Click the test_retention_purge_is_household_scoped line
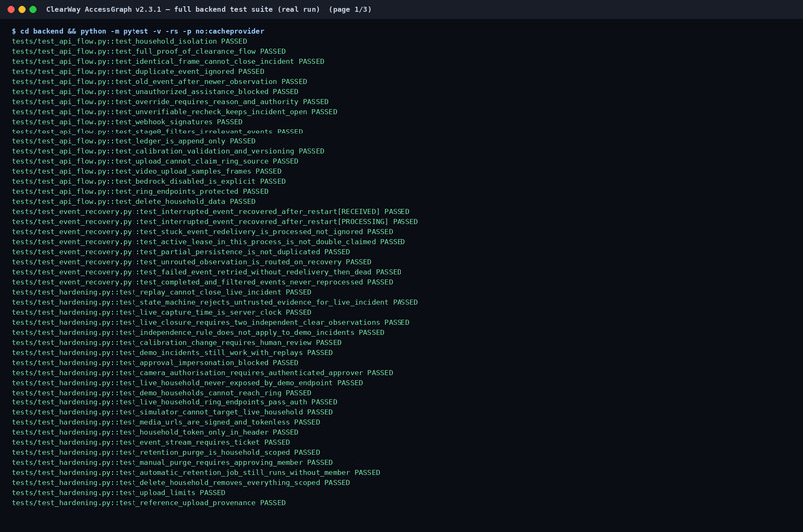Viewport: 803px width, 532px height. (166, 452)
